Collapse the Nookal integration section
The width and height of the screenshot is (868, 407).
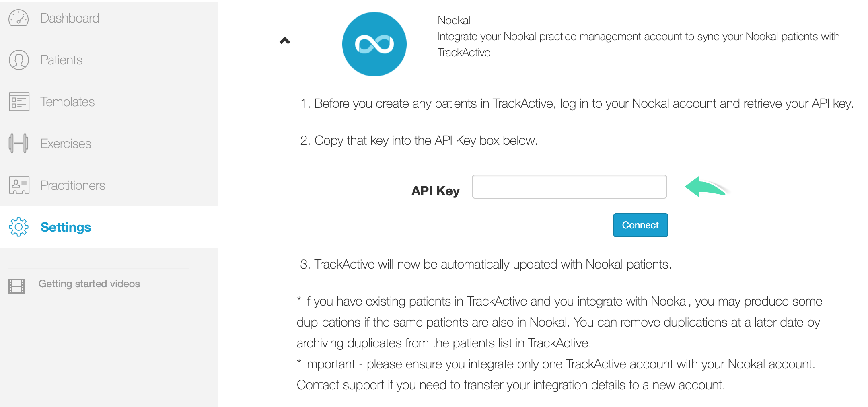click(285, 41)
